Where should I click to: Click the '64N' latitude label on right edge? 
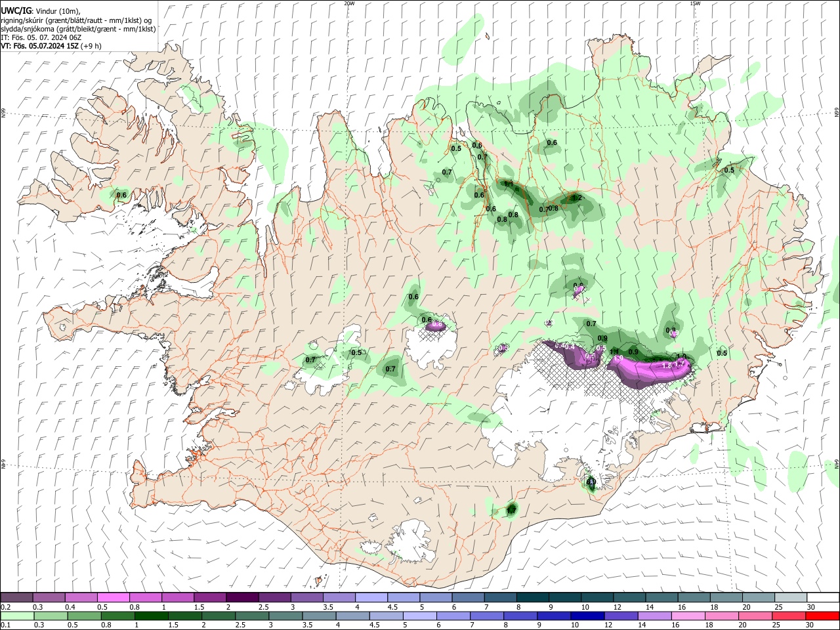[x=837, y=464]
